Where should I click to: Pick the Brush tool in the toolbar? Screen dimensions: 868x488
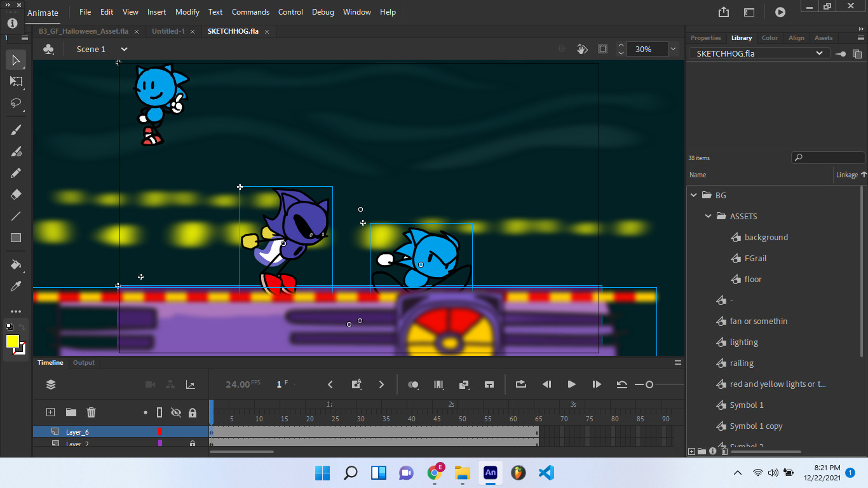click(15, 129)
